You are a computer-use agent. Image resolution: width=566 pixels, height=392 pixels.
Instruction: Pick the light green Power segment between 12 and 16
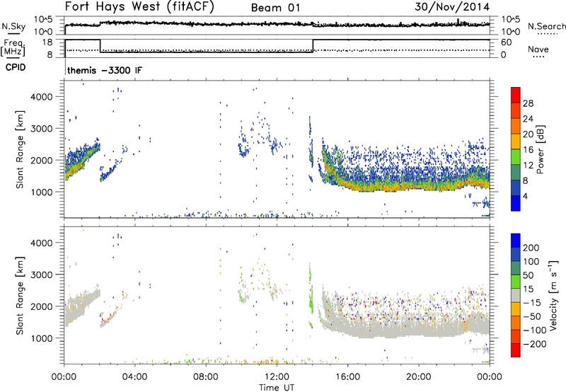[x=516, y=157]
